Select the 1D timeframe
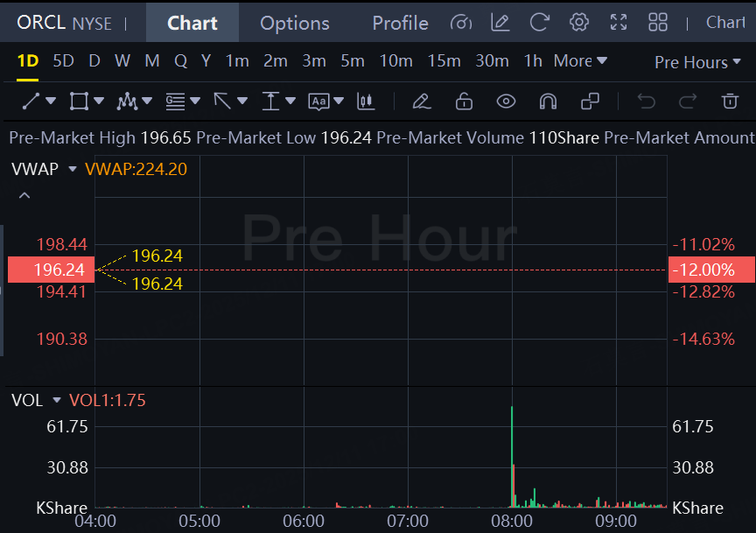756x533 pixels. [x=27, y=61]
